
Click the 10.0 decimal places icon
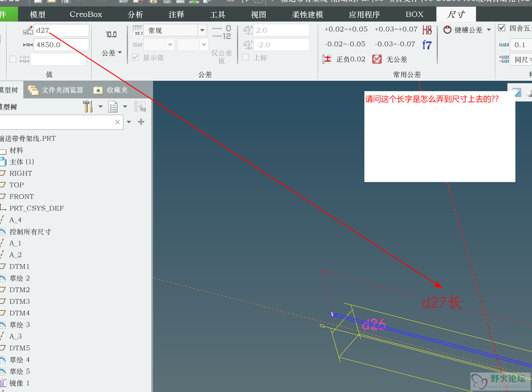[x=111, y=34]
